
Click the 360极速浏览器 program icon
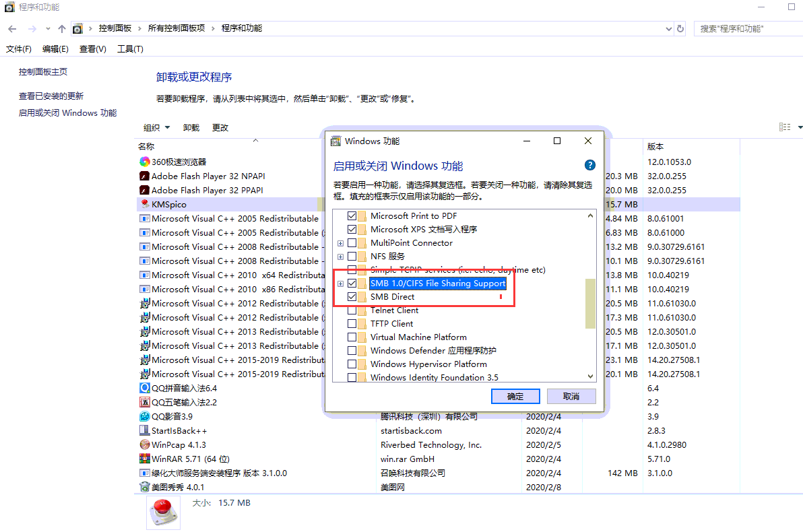click(144, 162)
